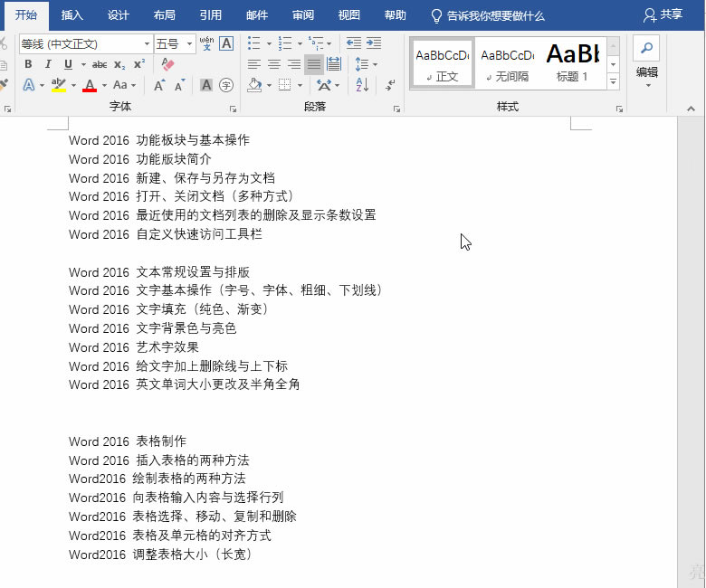Click the Center align paragraph icon
Viewport: 706px width, 588px height.
coord(273,64)
